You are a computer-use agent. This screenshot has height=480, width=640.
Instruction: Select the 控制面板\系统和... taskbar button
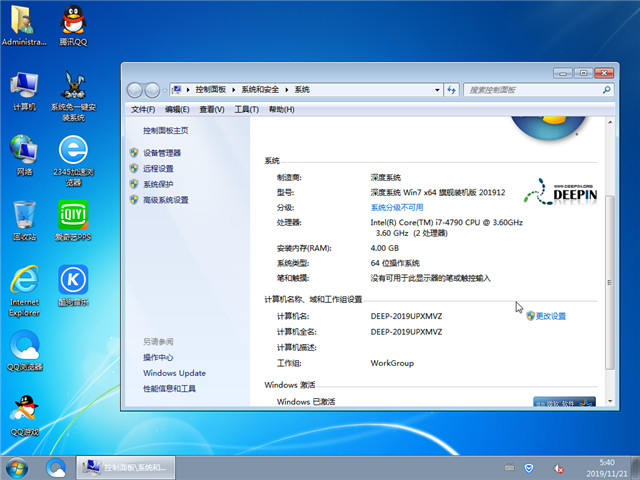126,468
